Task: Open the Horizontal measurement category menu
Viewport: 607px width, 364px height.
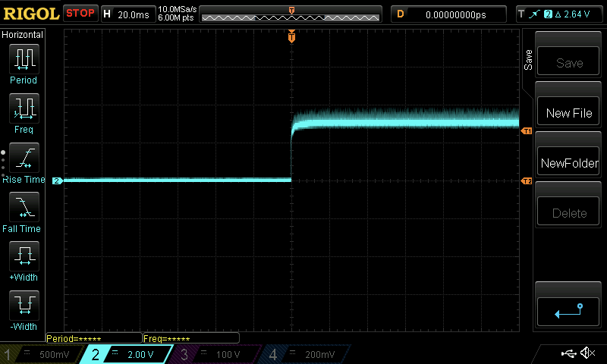Action: click(x=23, y=35)
